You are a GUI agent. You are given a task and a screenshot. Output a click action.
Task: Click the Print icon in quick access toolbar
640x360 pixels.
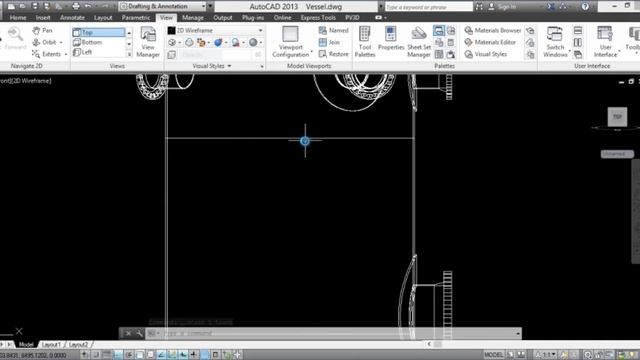[76, 6]
